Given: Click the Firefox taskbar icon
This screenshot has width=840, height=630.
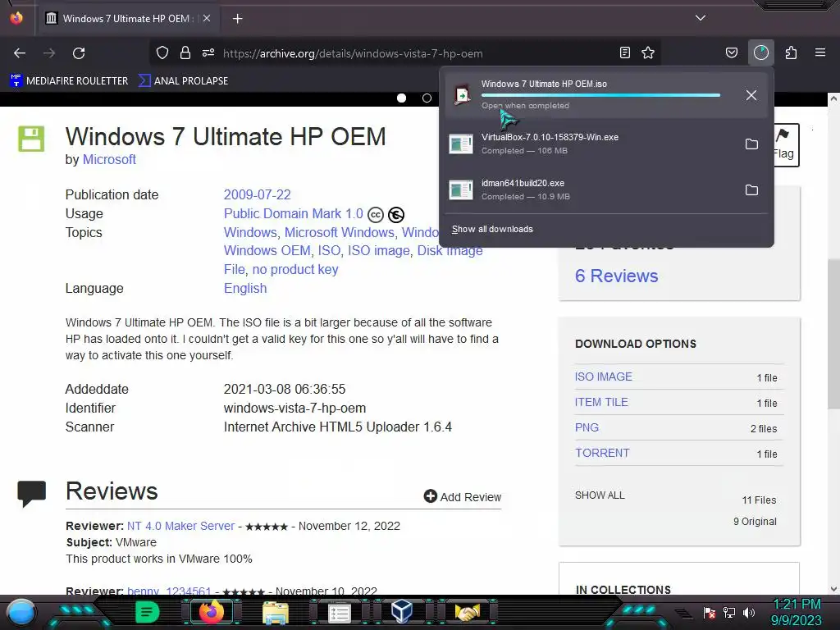Looking at the screenshot, I should (211, 612).
